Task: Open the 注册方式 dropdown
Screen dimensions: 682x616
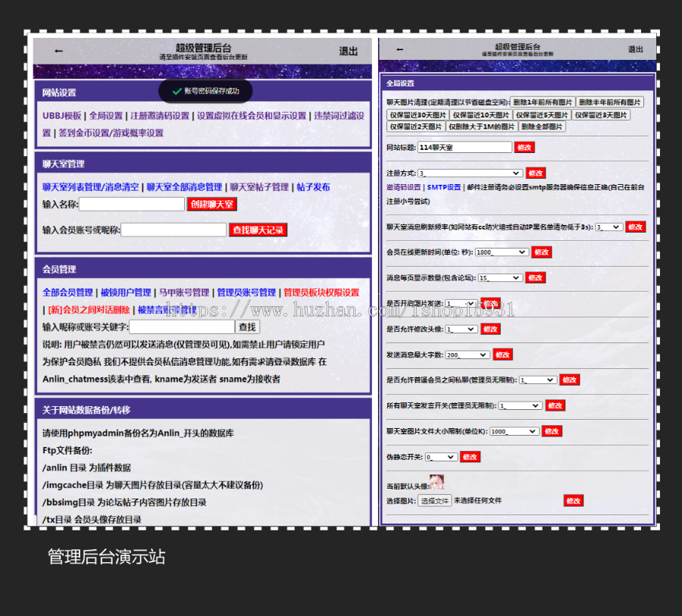Action: [470, 173]
